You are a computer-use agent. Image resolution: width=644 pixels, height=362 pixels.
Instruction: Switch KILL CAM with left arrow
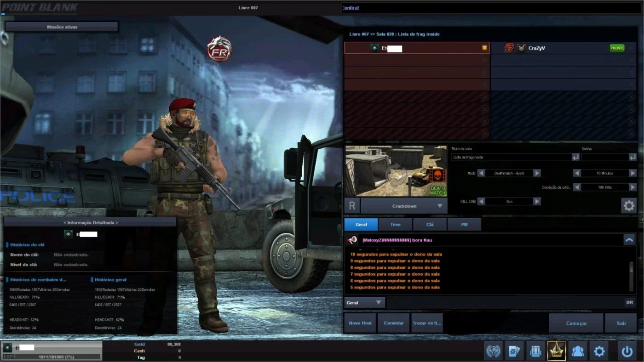coord(481,201)
